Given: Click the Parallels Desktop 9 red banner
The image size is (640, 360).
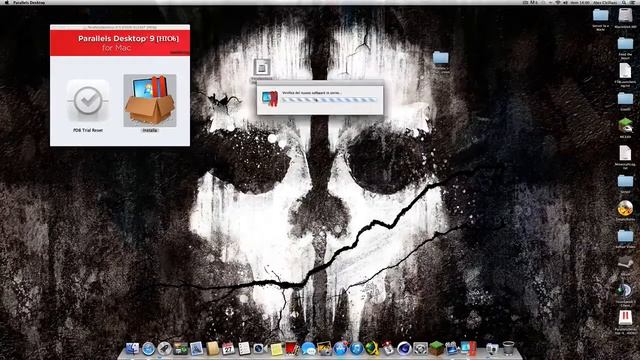Looking at the screenshot, I should [x=120, y=42].
